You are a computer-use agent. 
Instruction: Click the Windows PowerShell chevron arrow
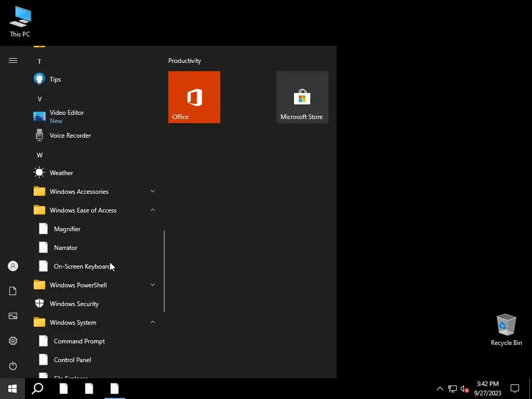pyautogui.click(x=153, y=285)
